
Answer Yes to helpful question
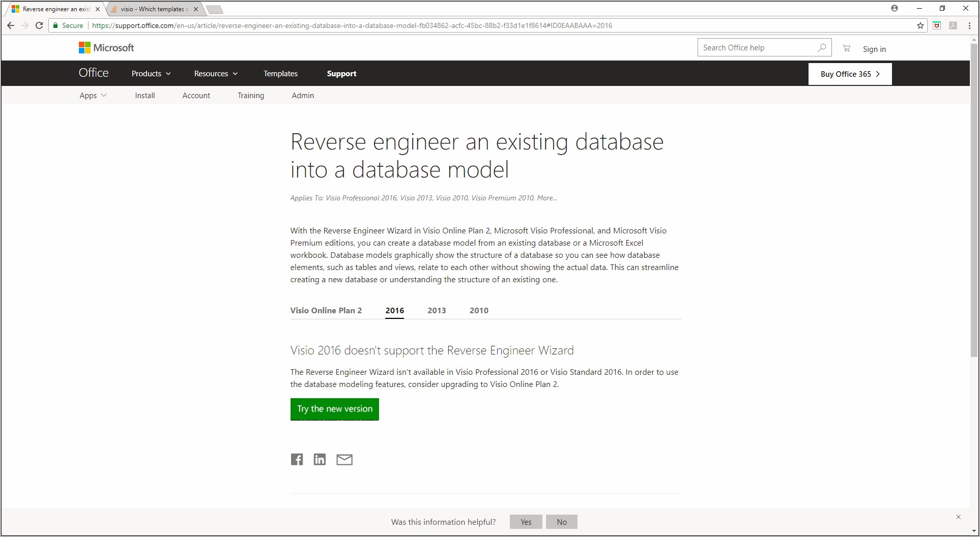coord(526,522)
